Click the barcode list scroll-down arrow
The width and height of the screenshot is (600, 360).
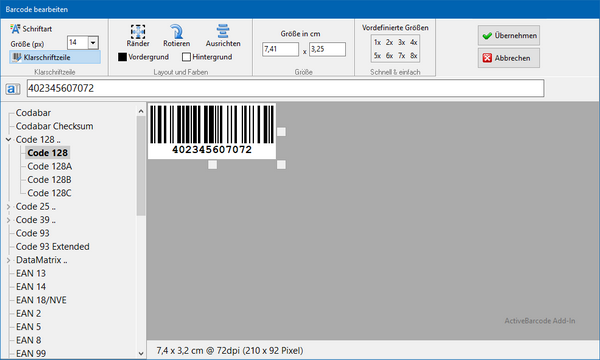click(141, 354)
